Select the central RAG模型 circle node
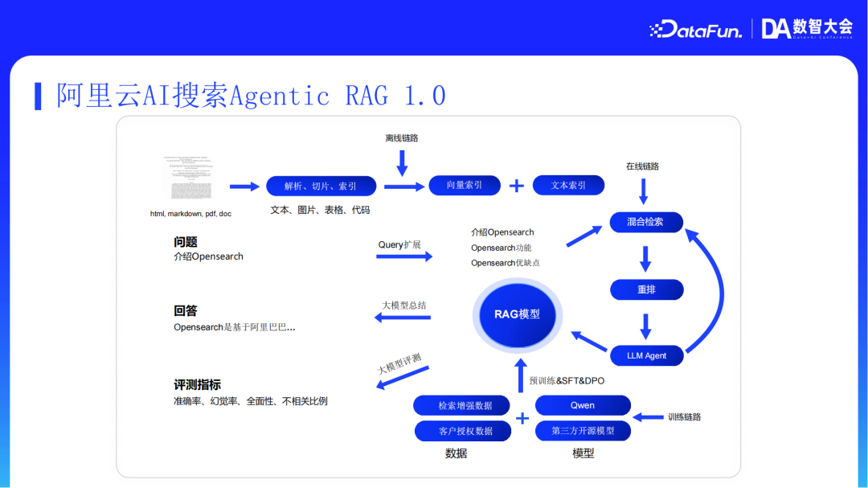Image resolution: width=868 pixels, height=488 pixels. coord(516,315)
